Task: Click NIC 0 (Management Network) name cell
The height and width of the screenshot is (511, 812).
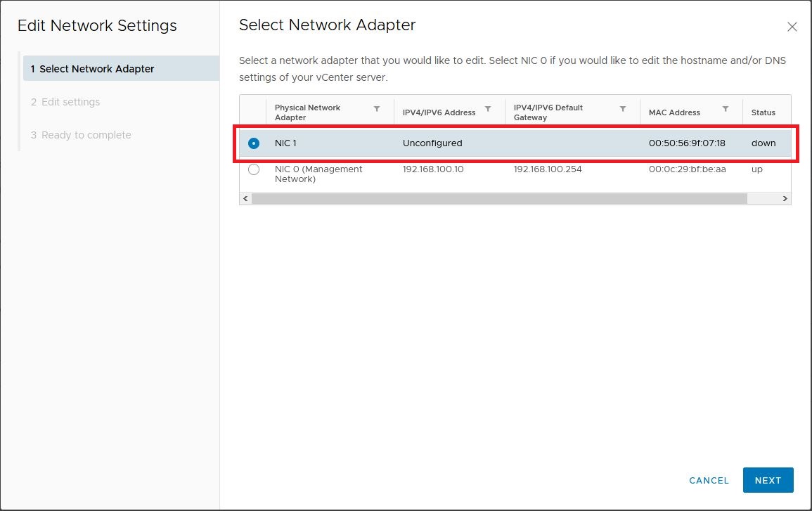Action: coord(318,174)
